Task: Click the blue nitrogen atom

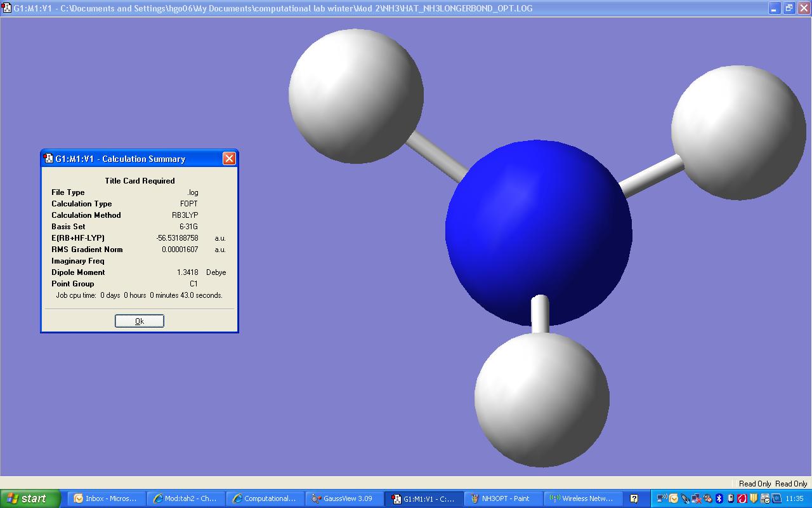Action: pyautogui.click(x=539, y=232)
